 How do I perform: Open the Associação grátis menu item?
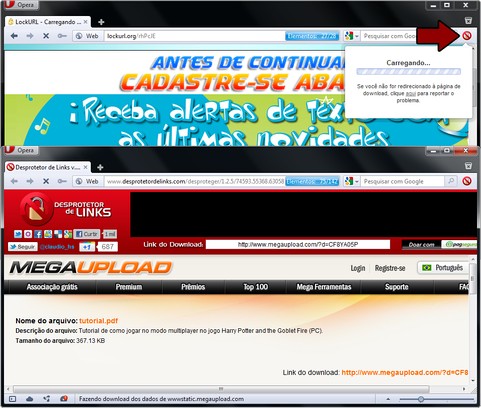(x=52, y=287)
